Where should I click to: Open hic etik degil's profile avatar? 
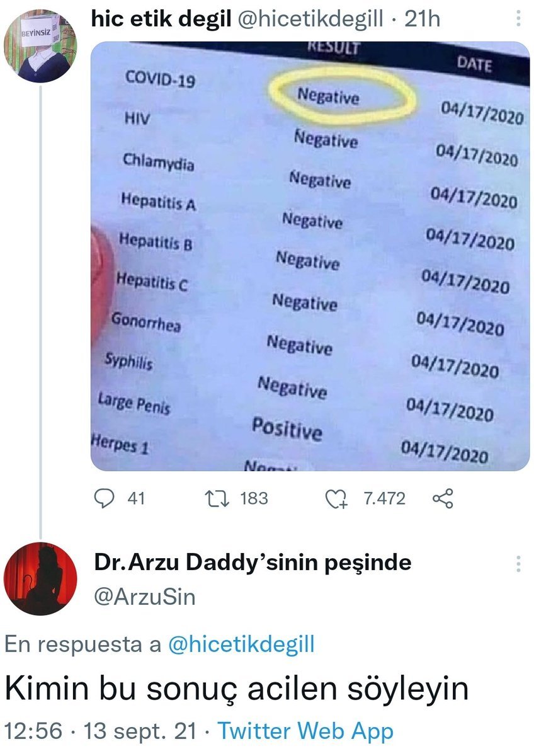click(40, 47)
